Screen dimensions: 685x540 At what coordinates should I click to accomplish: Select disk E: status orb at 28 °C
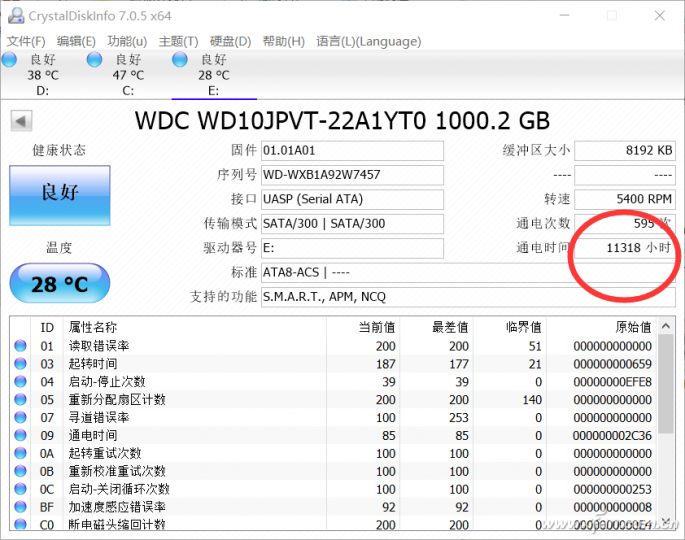[180, 59]
